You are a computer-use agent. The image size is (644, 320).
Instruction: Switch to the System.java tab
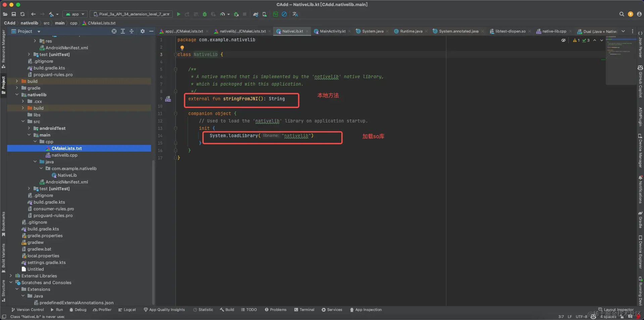pos(373,31)
